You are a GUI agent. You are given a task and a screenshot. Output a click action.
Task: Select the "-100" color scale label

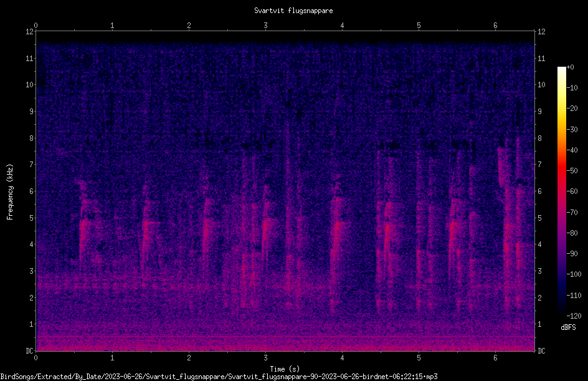574,274
